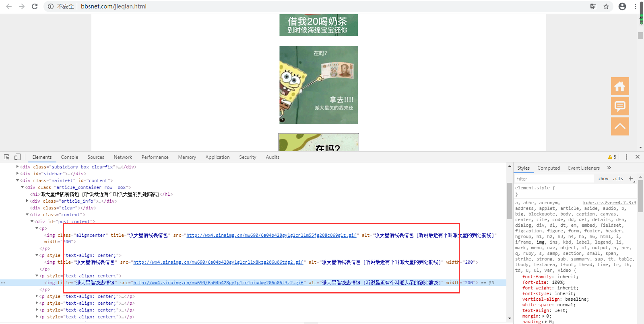Click orange back-to-top arrow button

coord(620,126)
